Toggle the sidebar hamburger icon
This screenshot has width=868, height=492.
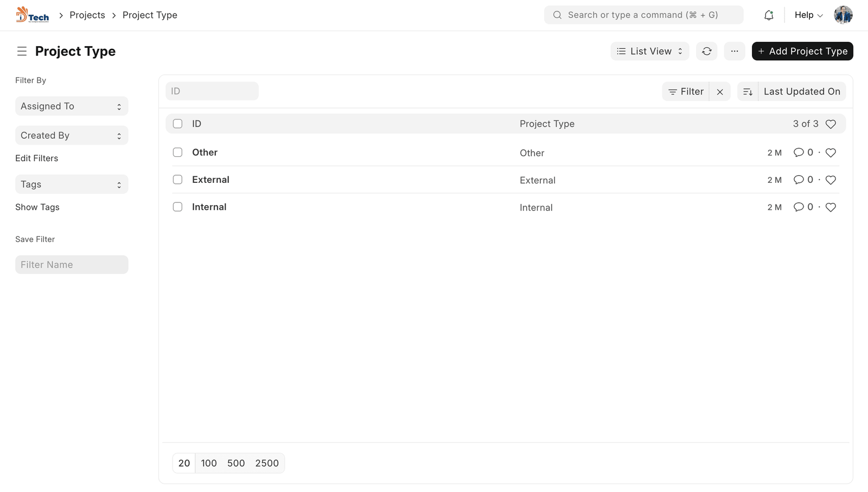(22, 51)
